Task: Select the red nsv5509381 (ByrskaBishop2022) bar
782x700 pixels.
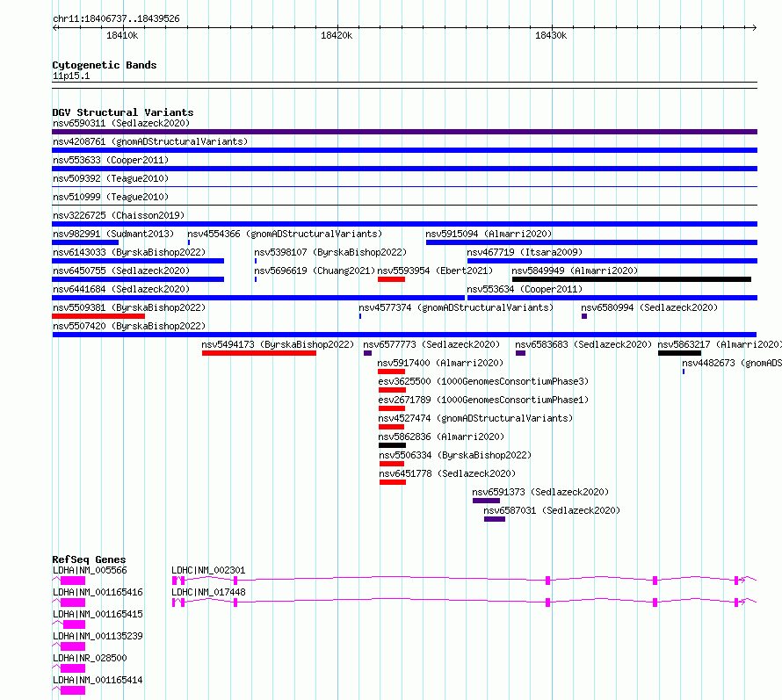Action: click(98, 316)
